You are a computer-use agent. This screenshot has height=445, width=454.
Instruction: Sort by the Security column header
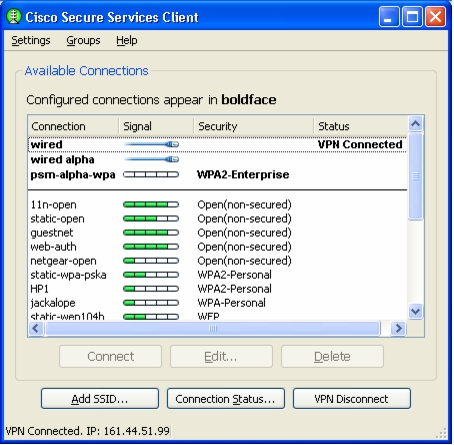(254, 126)
